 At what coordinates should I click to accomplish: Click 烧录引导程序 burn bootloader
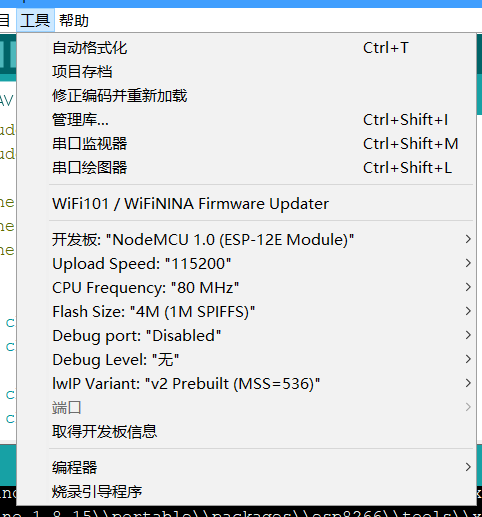click(x=246, y=492)
